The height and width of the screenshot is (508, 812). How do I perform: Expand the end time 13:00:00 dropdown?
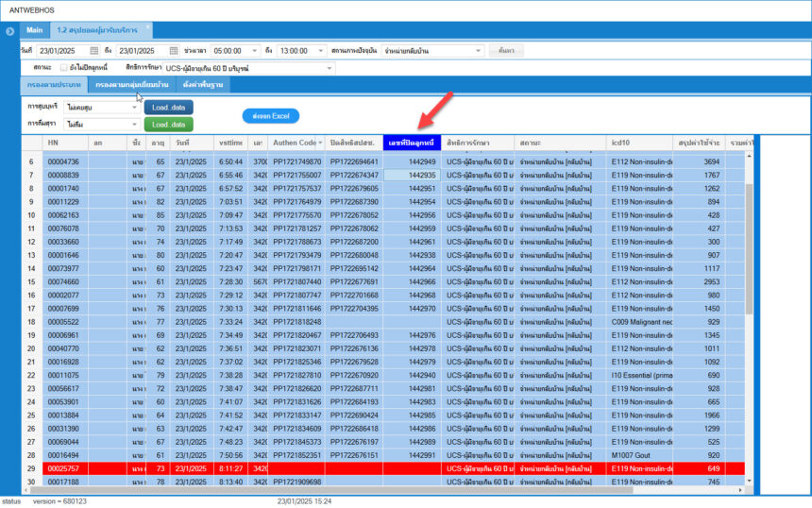pos(322,50)
